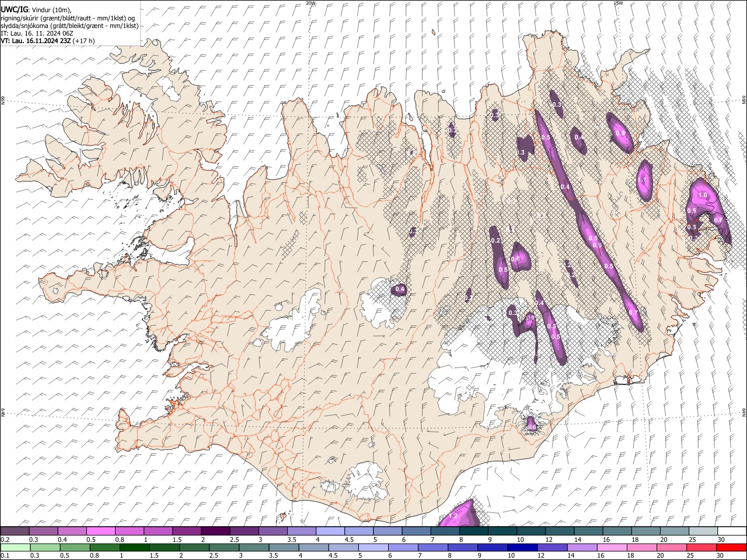The image size is (747, 560).
Task: Click the 'slydda/snjókoma' legend description line
Action: tap(69, 26)
